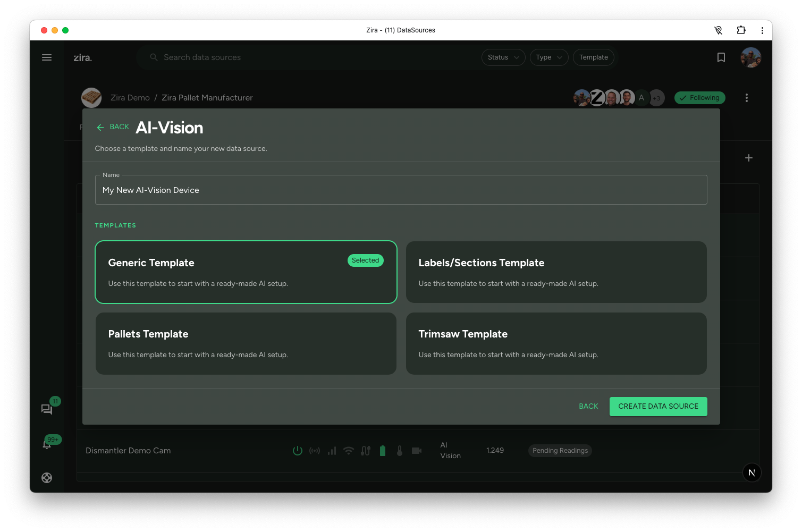Image resolution: width=802 pixels, height=532 pixels.
Task: Select the Generic Template card
Action: (x=246, y=272)
